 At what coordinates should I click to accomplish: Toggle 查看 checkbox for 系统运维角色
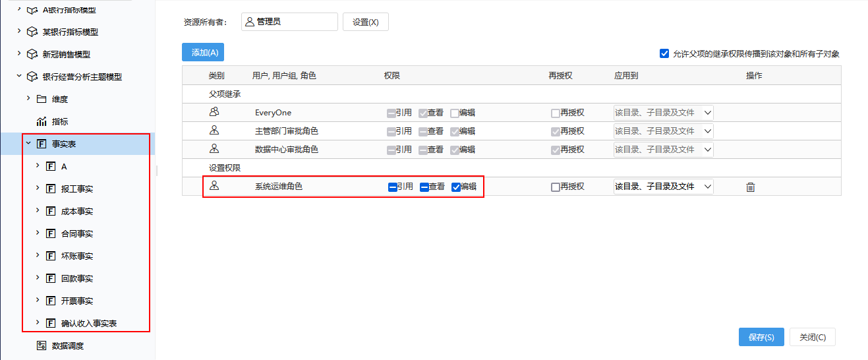click(x=424, y=187)
